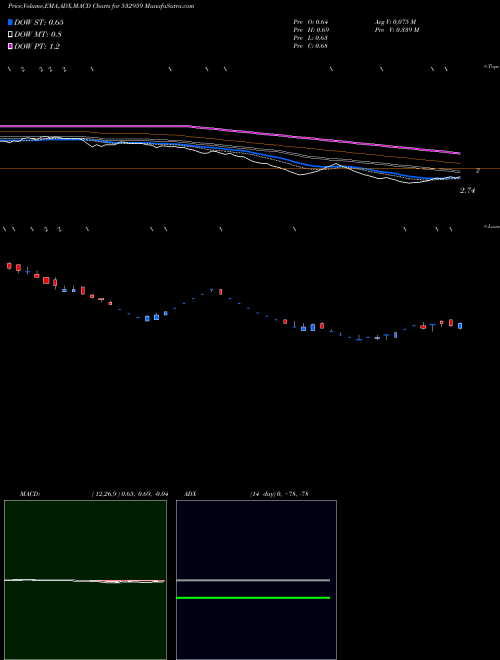Click ADX parameters '(14 day) 0, +78, -78'
This screenshot has width=500, height=660.
click(279, 494)
